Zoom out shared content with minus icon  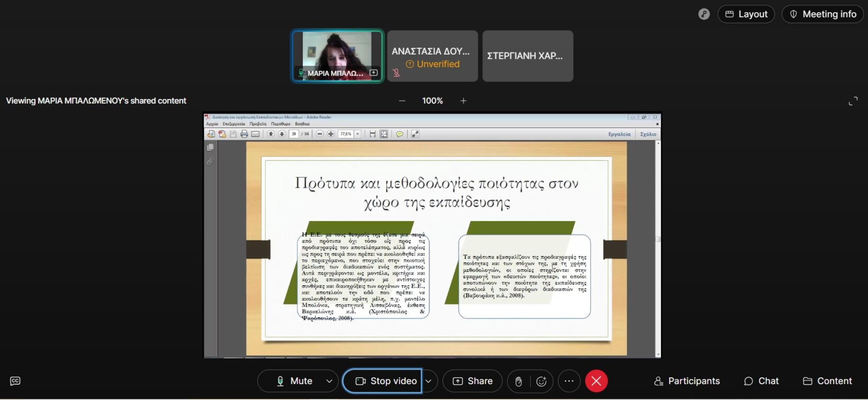(402, 101)
